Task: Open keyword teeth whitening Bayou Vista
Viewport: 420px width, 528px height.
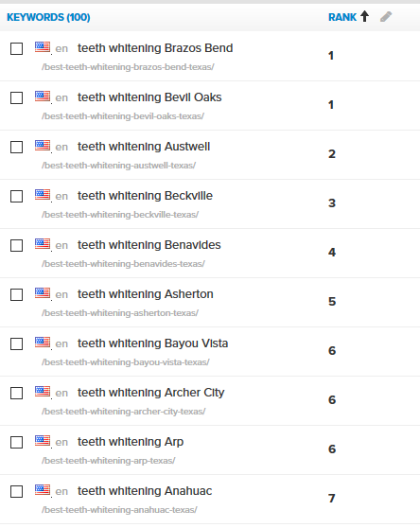Action: click(x=153, y=343)
